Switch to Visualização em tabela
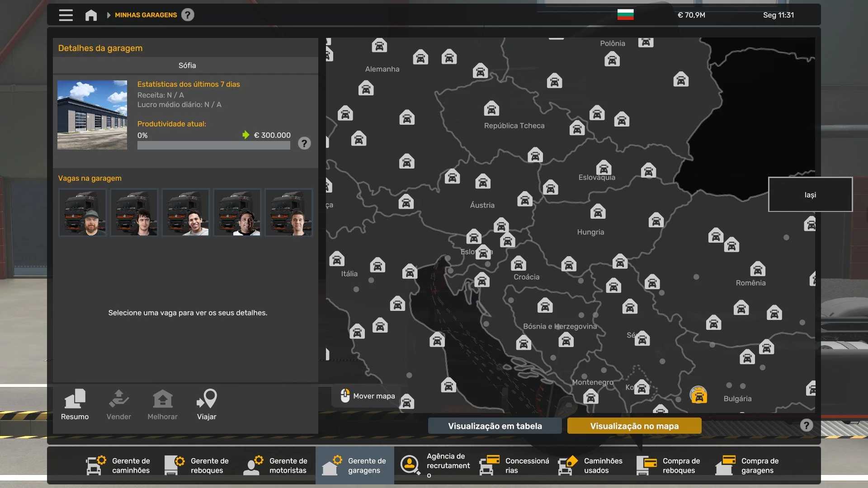Viewport: 868px width, 488px height. [x=495, y=426]
